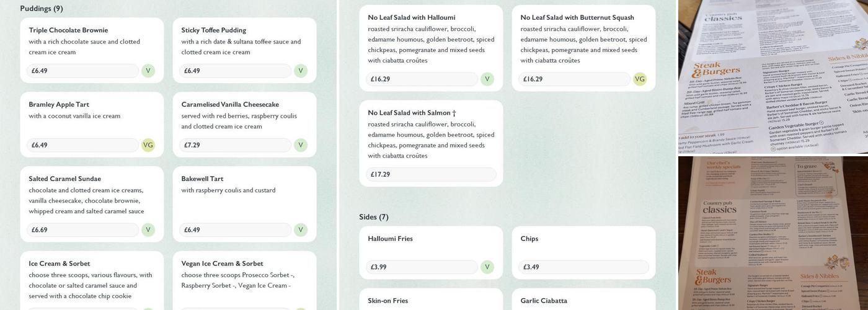Screen dimensions: 868x310
Task: Click the V badge on Triple Chocolate Brownie
Action: (148, 71)
